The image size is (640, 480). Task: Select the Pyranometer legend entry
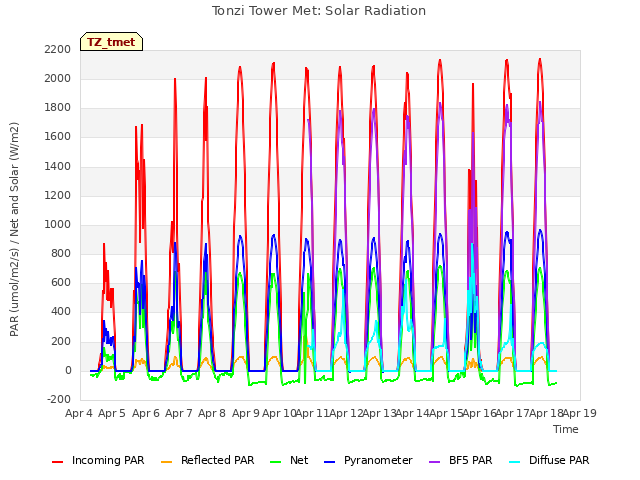click(368, 460)
